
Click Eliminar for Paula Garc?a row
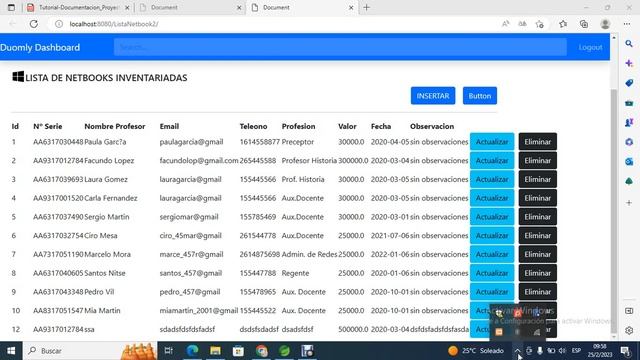tap(538, 142)
